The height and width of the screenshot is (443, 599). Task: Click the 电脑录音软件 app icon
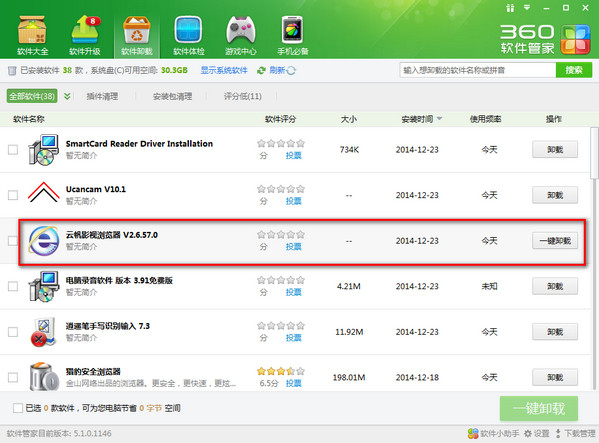coord(44,286)
